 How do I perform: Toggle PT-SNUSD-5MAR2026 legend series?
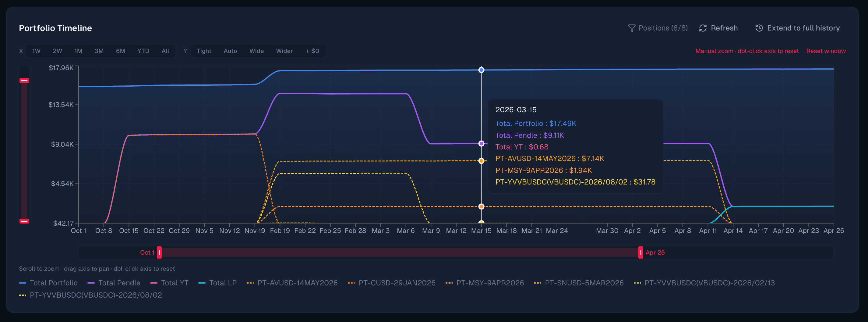579,283
